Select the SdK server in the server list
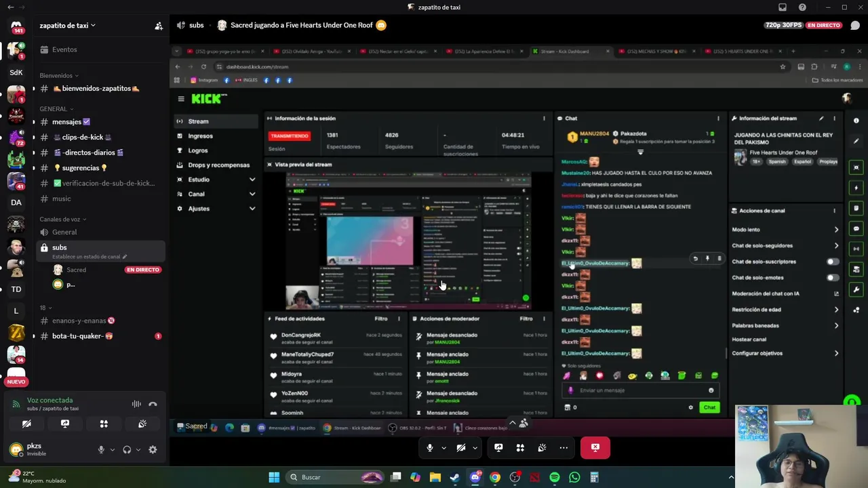Viewport: 868px width, 488px height. click(x=16, y=72)
